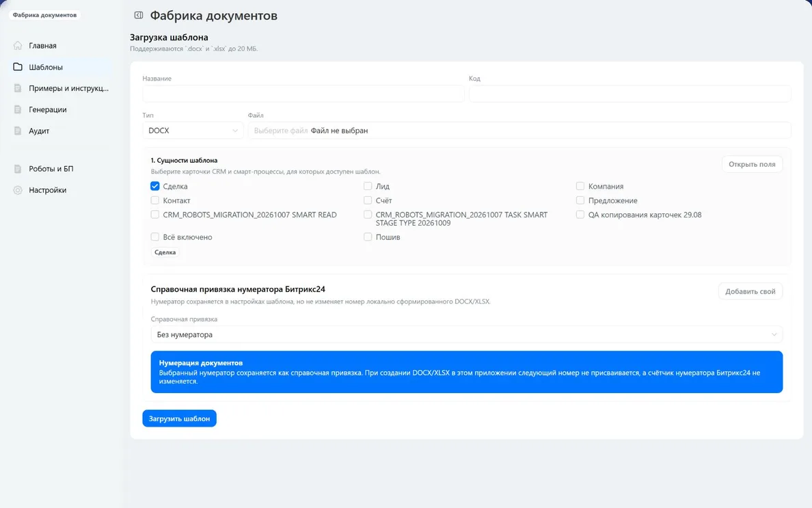This screenshot has width=812, height=508.
Task: Click the Название input field
Action: [303, 93]
